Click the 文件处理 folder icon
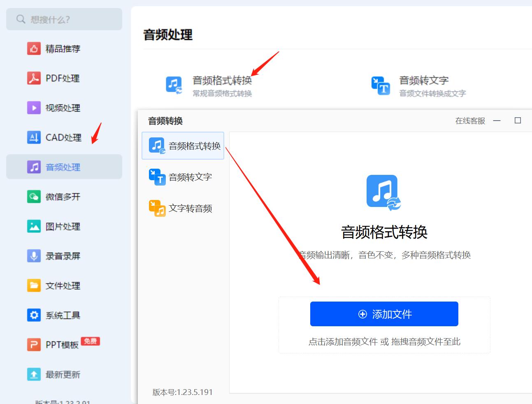 point(35,286)
